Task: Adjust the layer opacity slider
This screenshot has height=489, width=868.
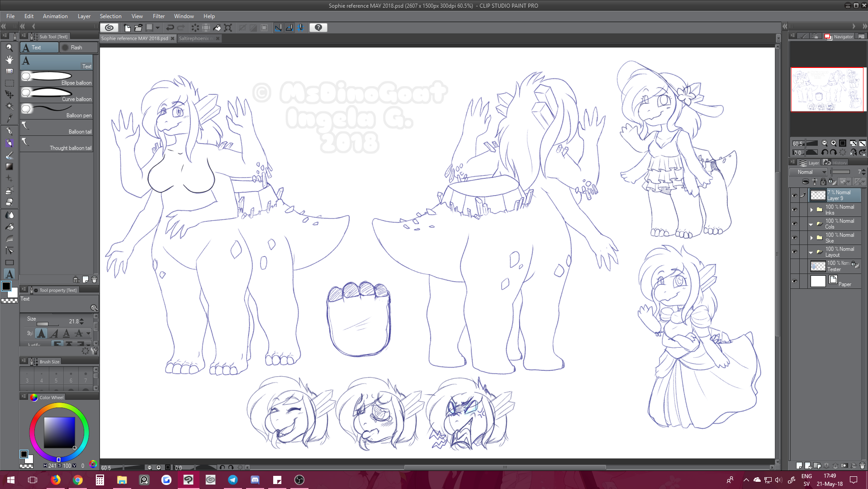Action: pos(841,172)
